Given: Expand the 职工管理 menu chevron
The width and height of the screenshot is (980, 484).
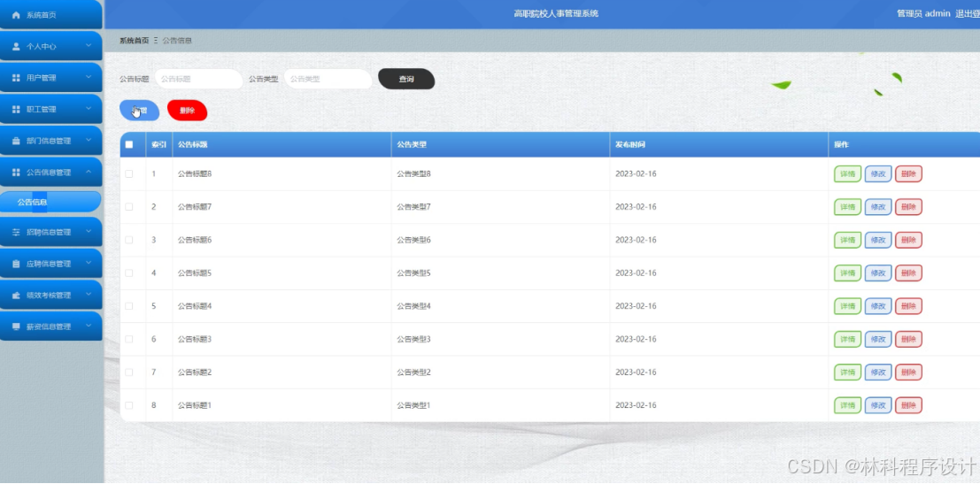Looking at the screenshot, I should coord(89,109).
